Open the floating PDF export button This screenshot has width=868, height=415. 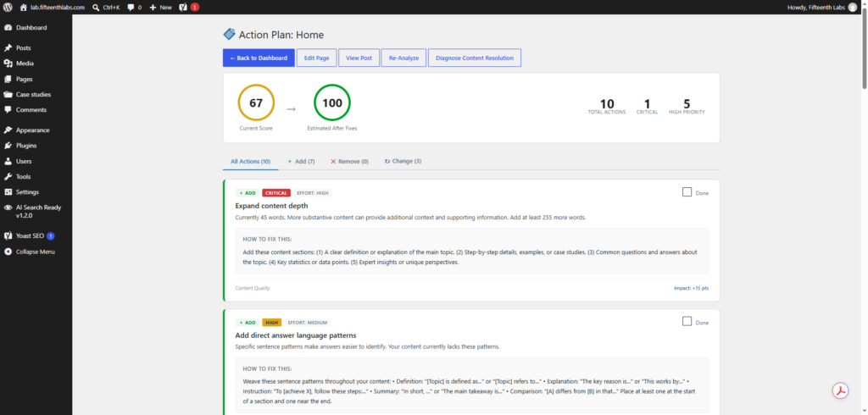tap(841, 390)
